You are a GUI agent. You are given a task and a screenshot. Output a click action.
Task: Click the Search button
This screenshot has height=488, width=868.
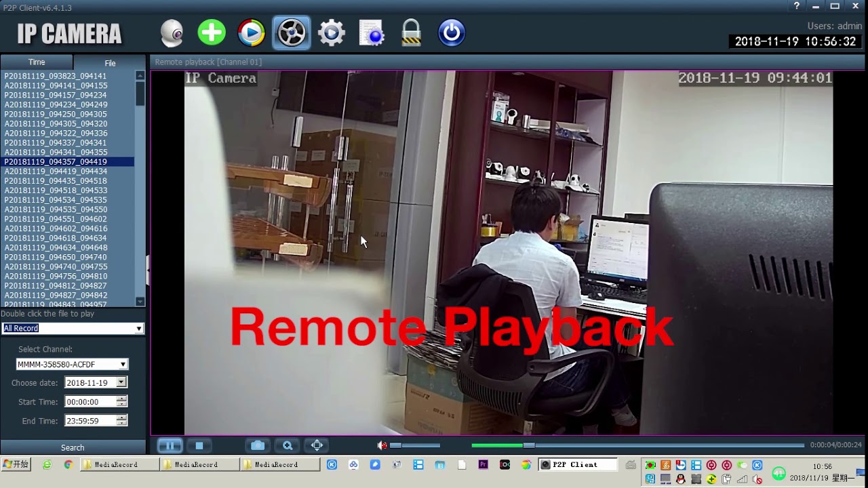pyautogui.click(x=73, y=447)
